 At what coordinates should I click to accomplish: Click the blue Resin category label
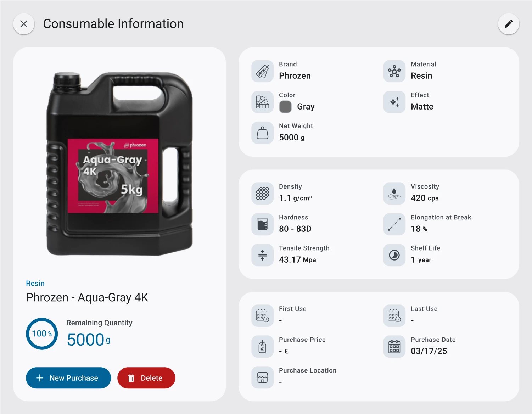point(35,284)
